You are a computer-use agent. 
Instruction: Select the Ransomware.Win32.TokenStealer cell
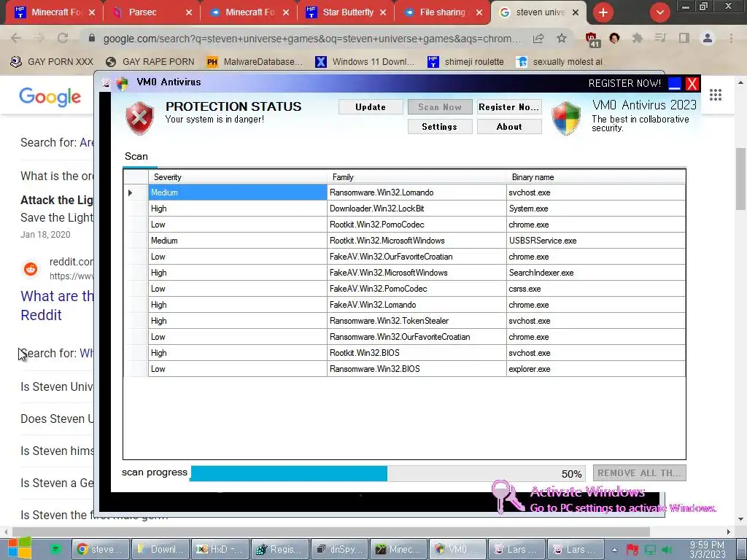coord(417,321)
